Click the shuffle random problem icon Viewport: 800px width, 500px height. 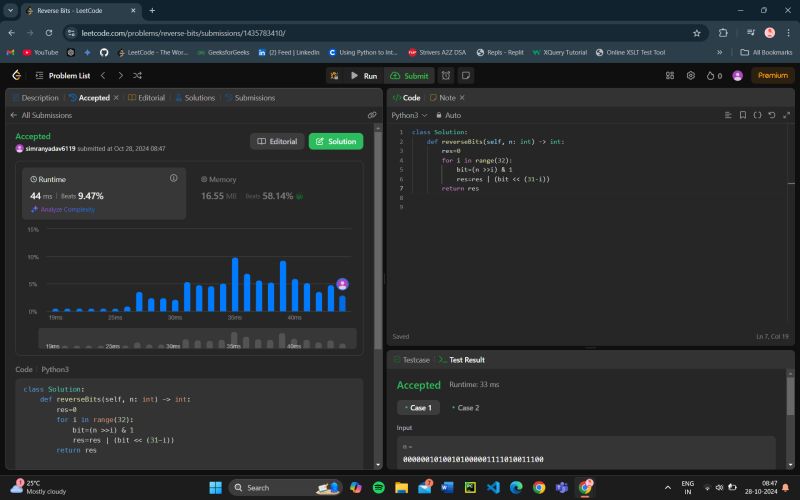click(x=138, y=75)
